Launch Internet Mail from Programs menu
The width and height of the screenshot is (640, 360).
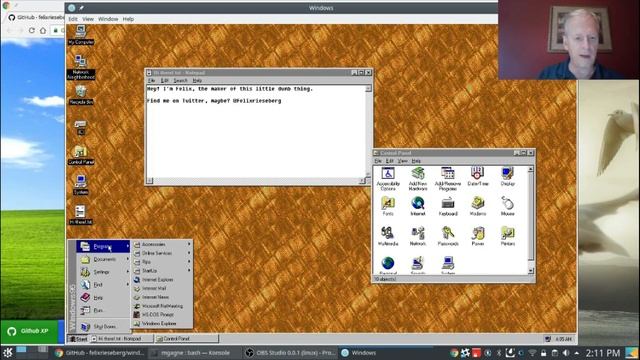[162, 288]
